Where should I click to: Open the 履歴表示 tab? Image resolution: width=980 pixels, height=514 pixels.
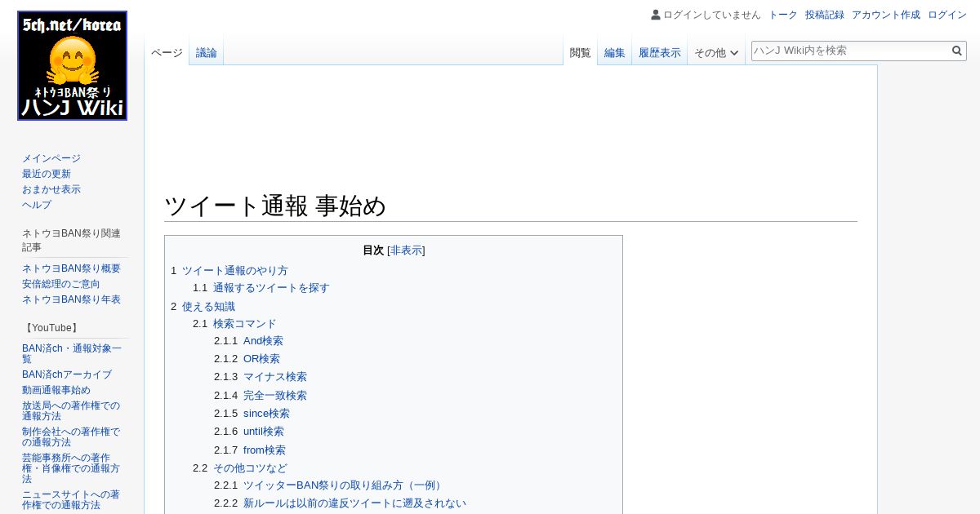coord(660,53)
